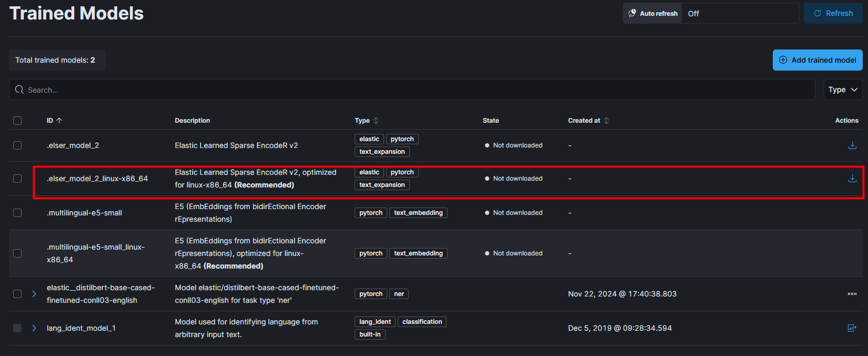Download the .elser_model_2 model
The image size is (868, 356).
pyautogui.click(x=852, y=145)
